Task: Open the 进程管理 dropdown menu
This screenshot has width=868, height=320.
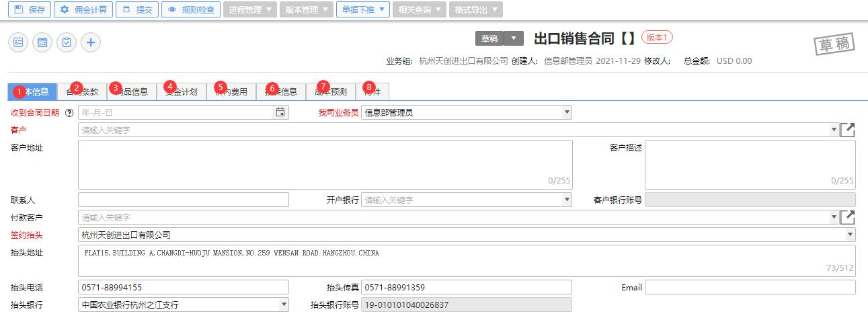Action: tap(249, 10)
